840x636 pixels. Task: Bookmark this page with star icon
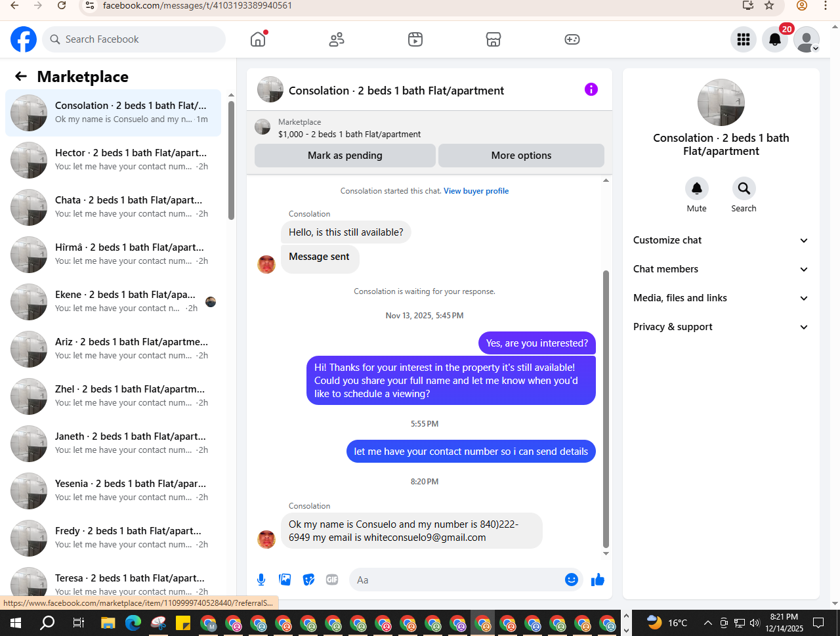point(769,5)
